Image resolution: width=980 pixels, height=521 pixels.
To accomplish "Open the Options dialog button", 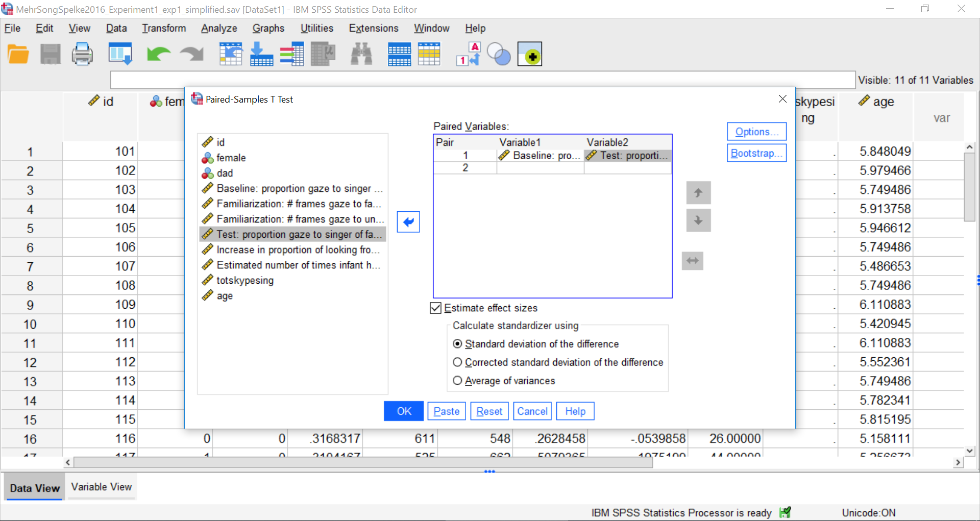I will 756,132.
